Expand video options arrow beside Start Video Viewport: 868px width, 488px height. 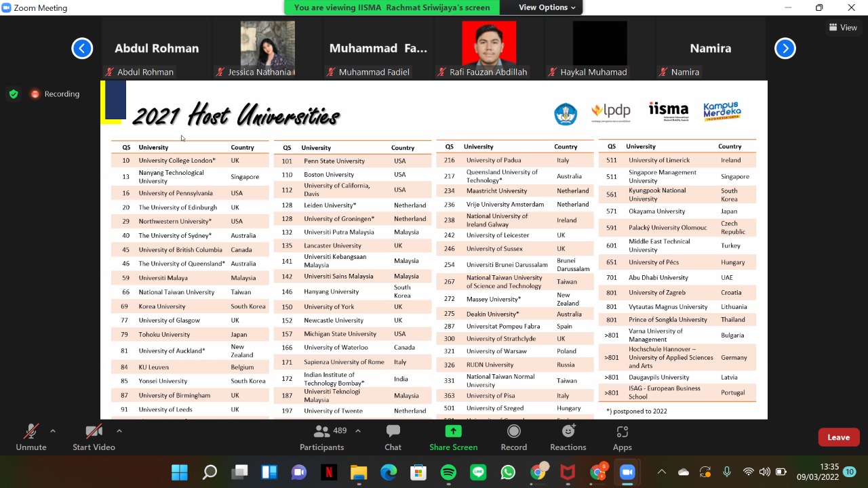119,430
